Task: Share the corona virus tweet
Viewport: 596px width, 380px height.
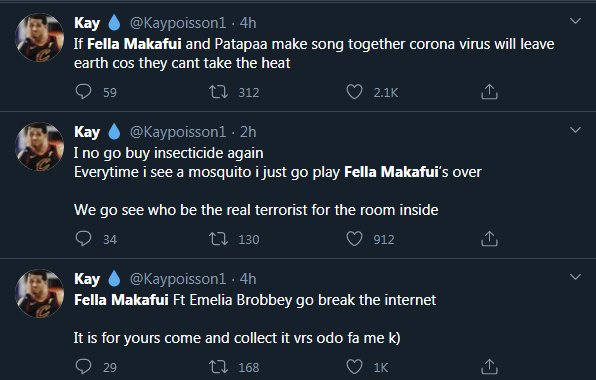Action: tap(489, 92)
